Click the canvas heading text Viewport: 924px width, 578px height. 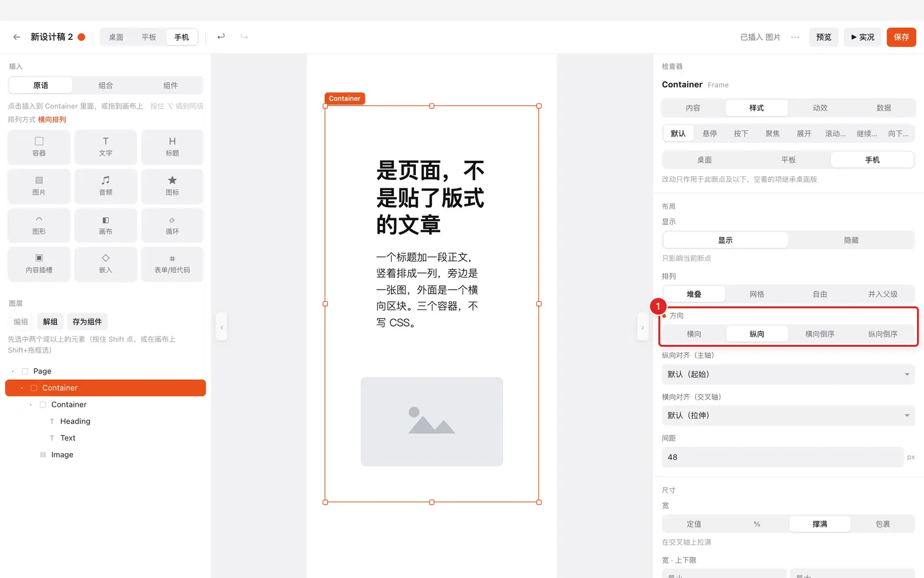(x=430, y=198)
